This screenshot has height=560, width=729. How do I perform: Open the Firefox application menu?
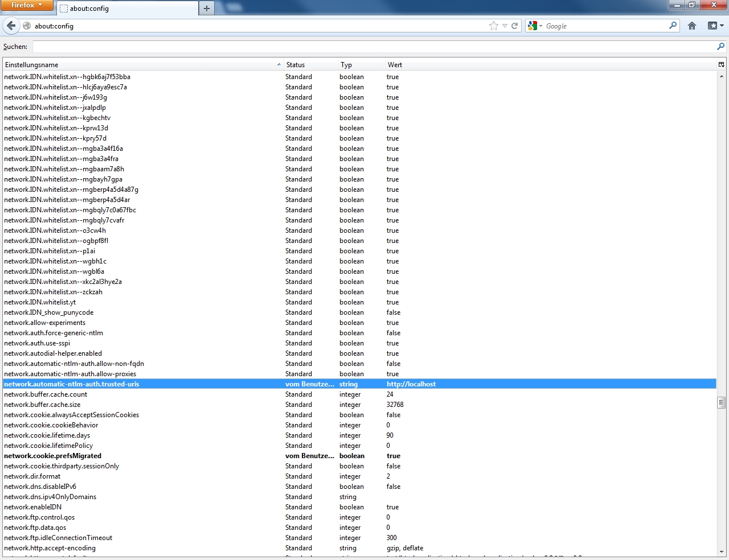point(26,5)
